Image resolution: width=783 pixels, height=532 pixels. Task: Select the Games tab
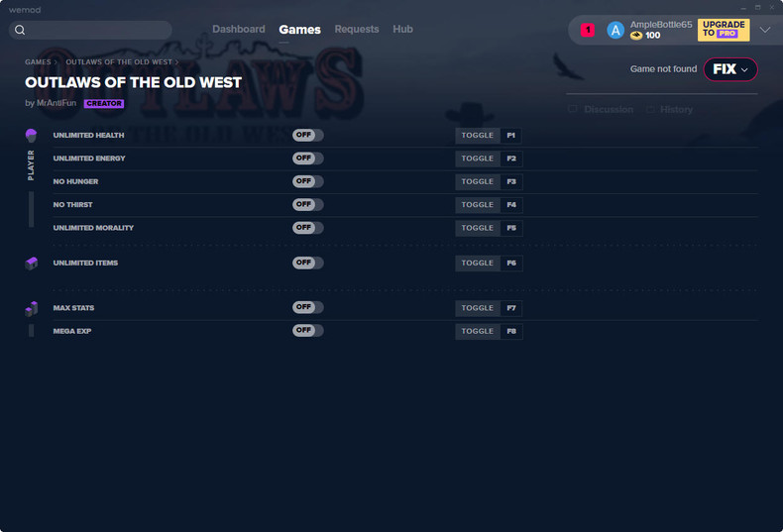coord(299,30)
